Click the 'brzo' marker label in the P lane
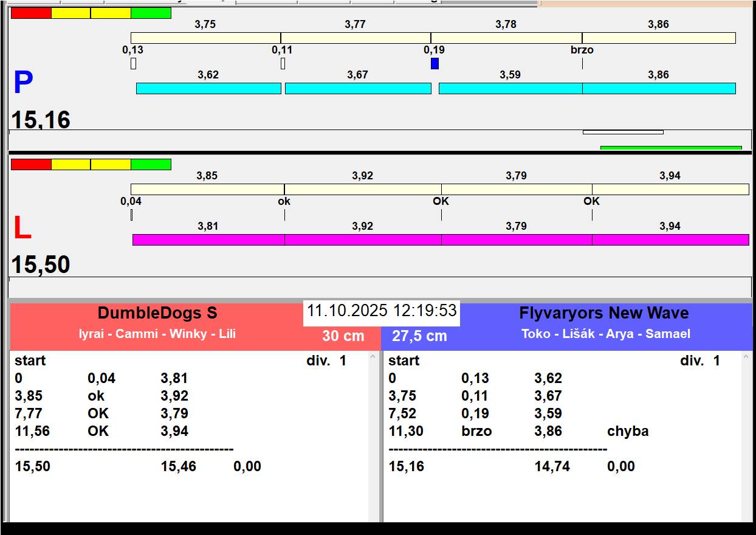Image resolution: width=756 pixels, height=535 pixels. click(x=582, y=50)
